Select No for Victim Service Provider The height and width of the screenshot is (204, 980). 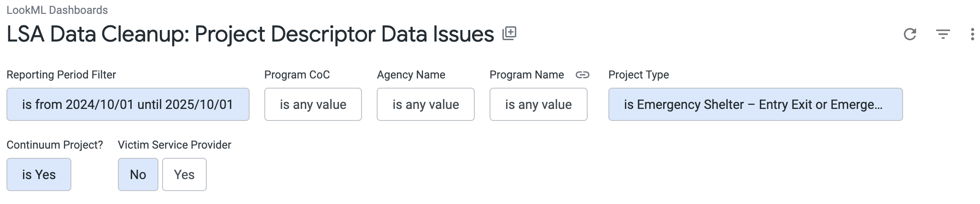tap(138, 174)
